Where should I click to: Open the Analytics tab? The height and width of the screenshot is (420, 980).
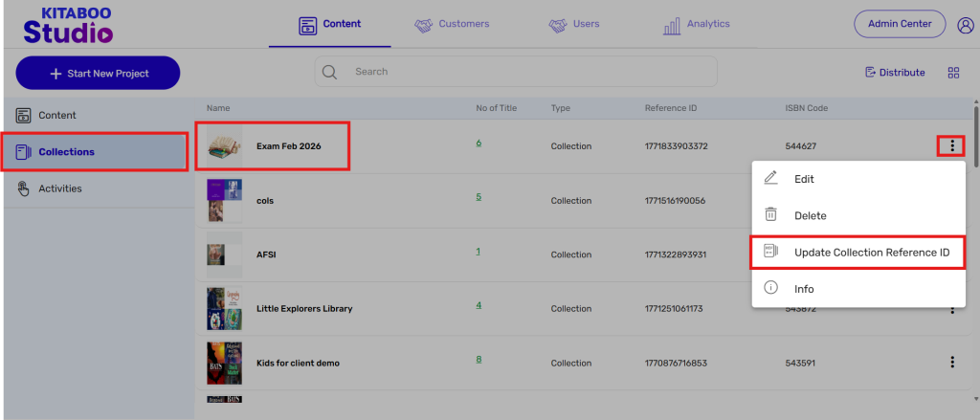696,25
